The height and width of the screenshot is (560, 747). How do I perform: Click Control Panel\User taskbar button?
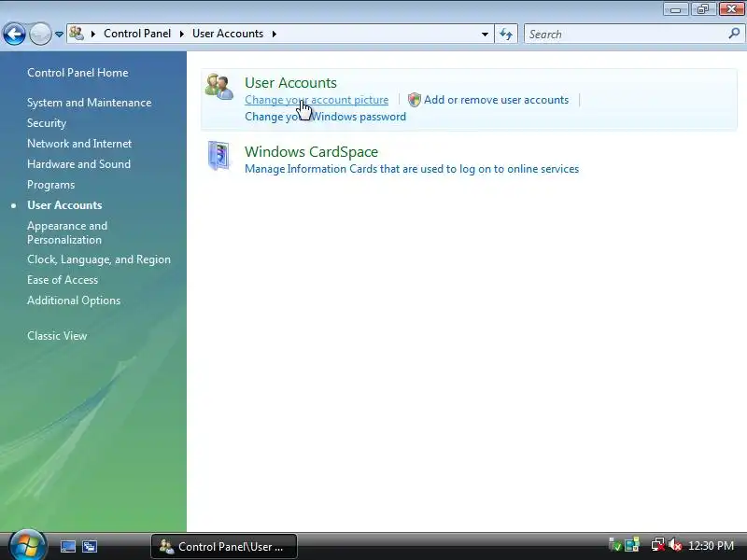pyautogui.click(x=224, y=546)
